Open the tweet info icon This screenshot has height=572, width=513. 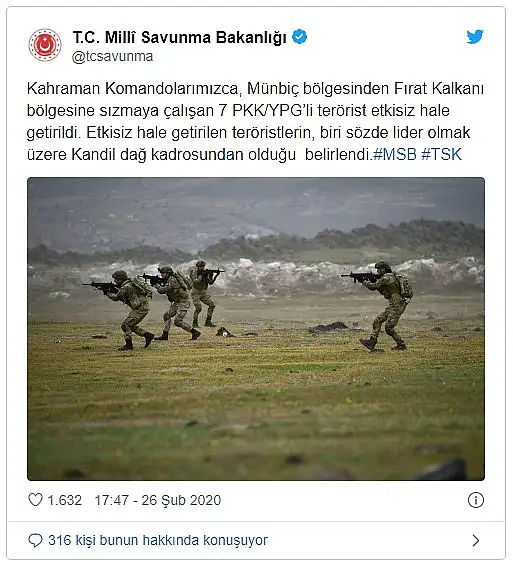(x=475, y=500)
